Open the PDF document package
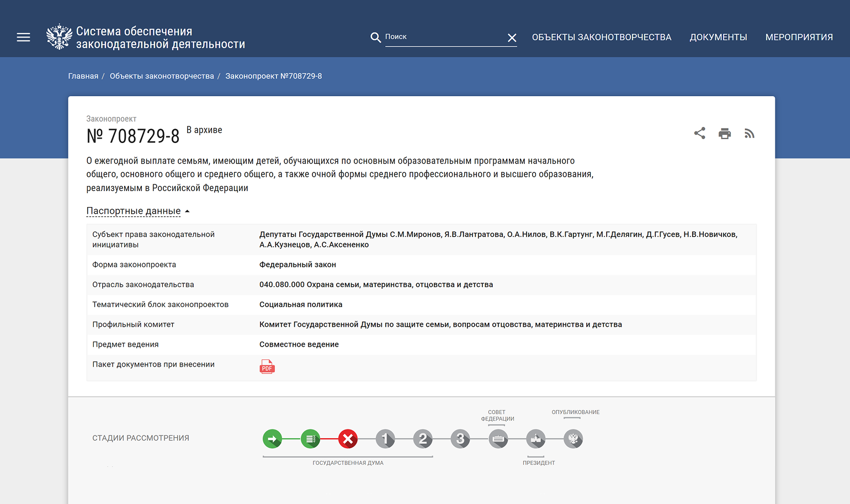Screen dimensions: 850x504 pyautogui.click(x=267, y=367)
